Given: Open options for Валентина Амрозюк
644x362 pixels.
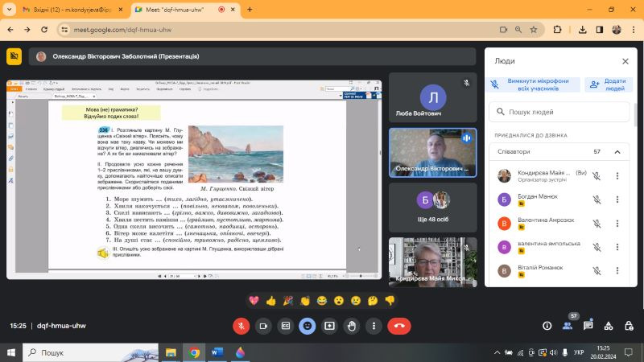Looking at the screenshot, I should (x=617, y=224).
